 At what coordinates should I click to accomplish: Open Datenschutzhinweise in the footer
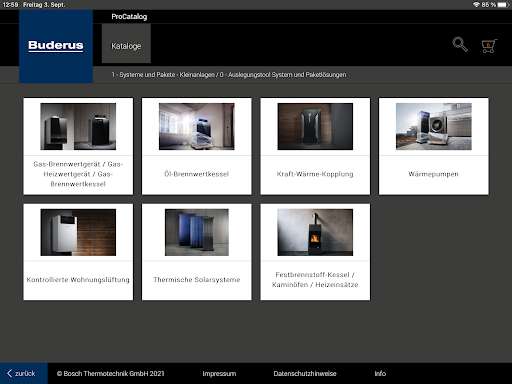305,373
